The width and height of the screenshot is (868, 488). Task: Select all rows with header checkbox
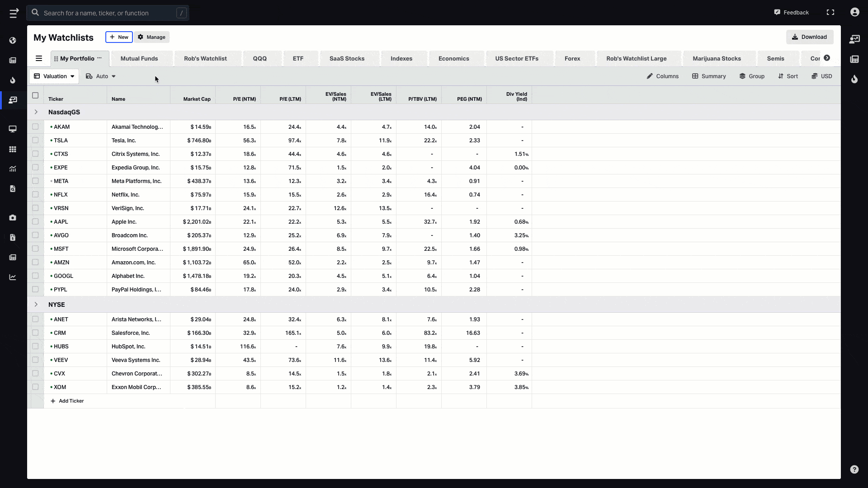pyautogui.click(x=35, y=95)
